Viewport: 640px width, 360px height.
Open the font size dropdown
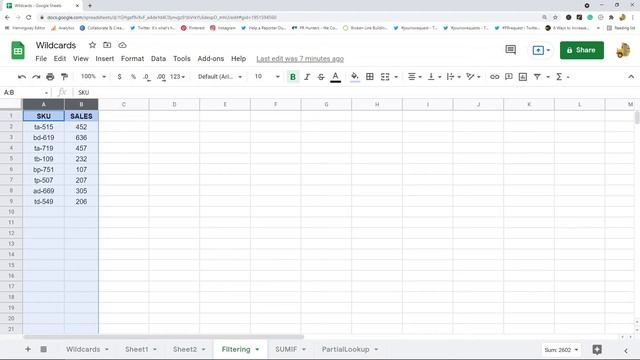(x=267, y=76)
